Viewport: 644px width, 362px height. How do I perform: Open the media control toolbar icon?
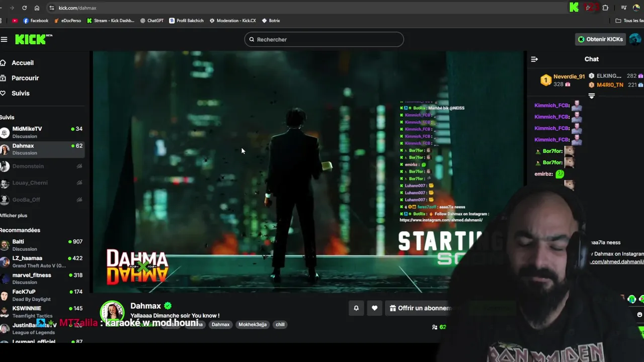[624, 8]
